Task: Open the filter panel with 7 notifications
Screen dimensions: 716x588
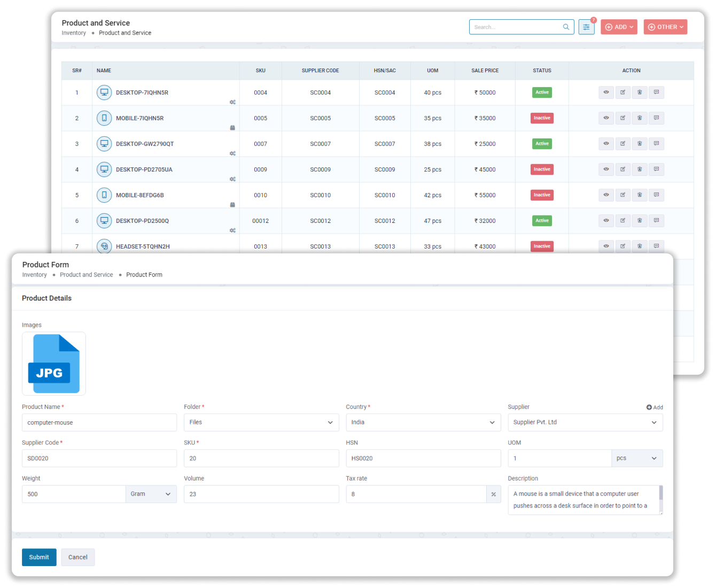Action: tap(586, 26)
